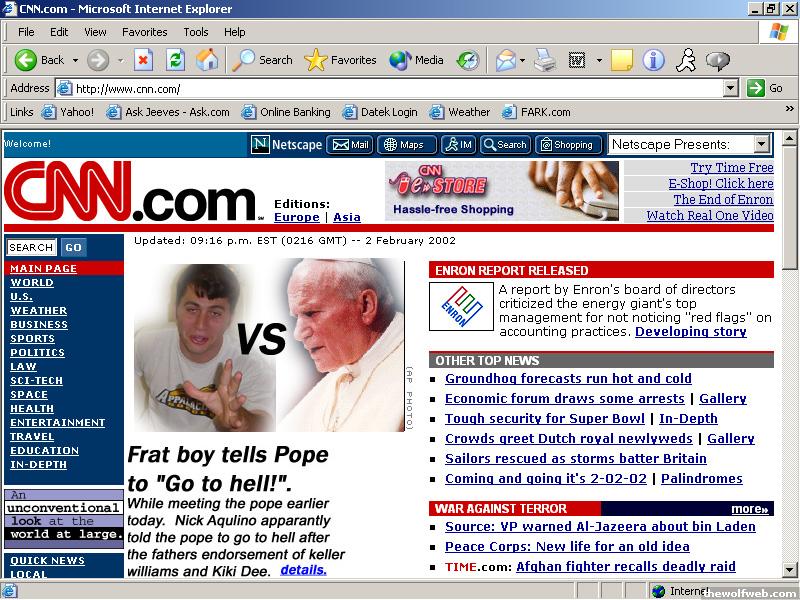Open Netscape Maps button
Screen dimensions: 800x600
403,145
